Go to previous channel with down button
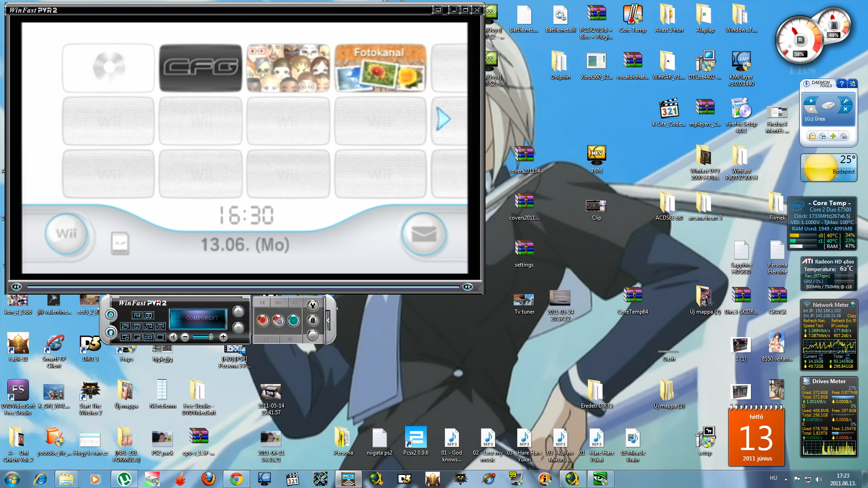Viewport: 868px width, 488px height. click(x=238, y=328)
